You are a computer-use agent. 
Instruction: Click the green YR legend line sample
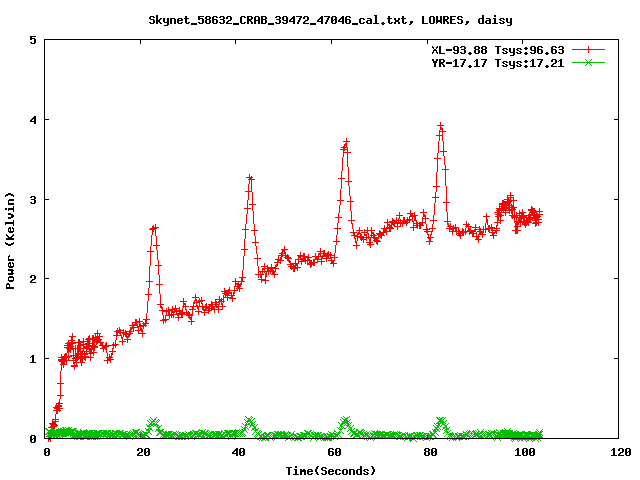click(x=588, y=62)
